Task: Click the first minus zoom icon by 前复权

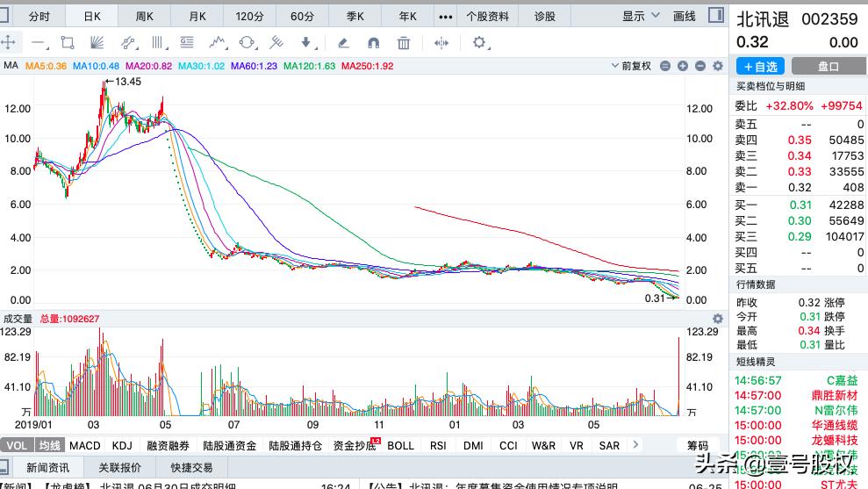Action: 665,66
